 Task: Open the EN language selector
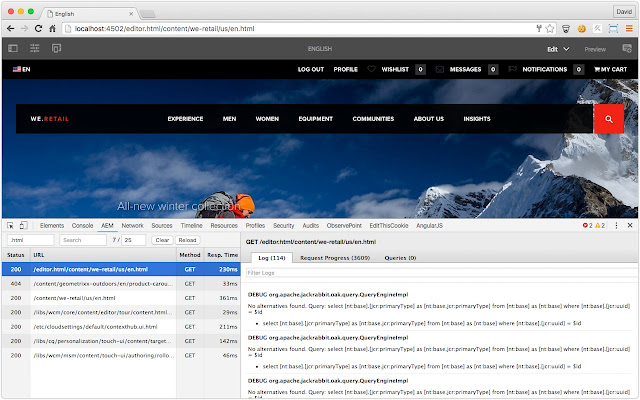[22, 69]
